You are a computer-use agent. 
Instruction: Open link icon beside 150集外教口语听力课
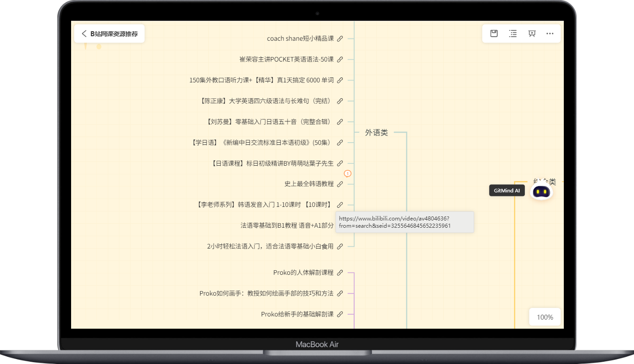(x=340, y=80)
